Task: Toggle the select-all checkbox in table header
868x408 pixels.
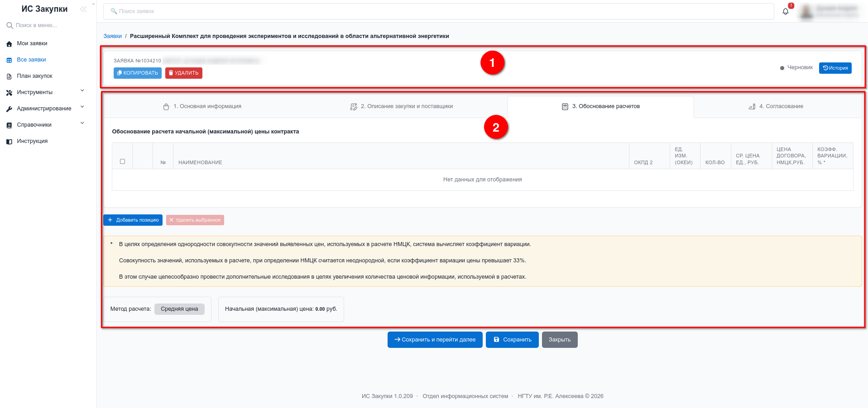Action: tap(122, 161)
